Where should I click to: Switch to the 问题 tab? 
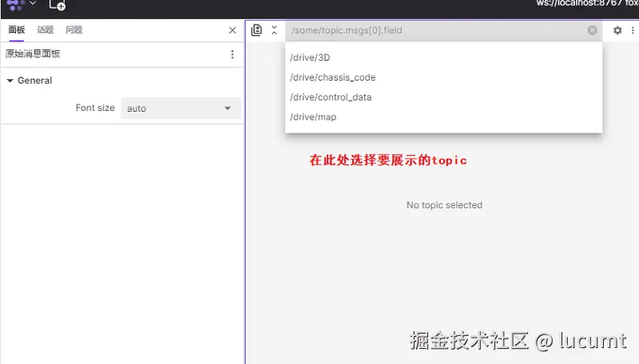[73, 30]
